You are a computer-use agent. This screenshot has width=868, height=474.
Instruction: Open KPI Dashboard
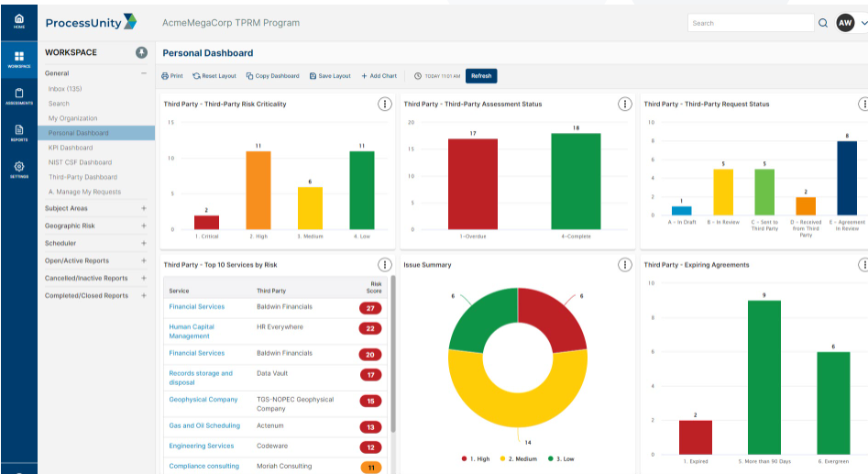[71, 148]
